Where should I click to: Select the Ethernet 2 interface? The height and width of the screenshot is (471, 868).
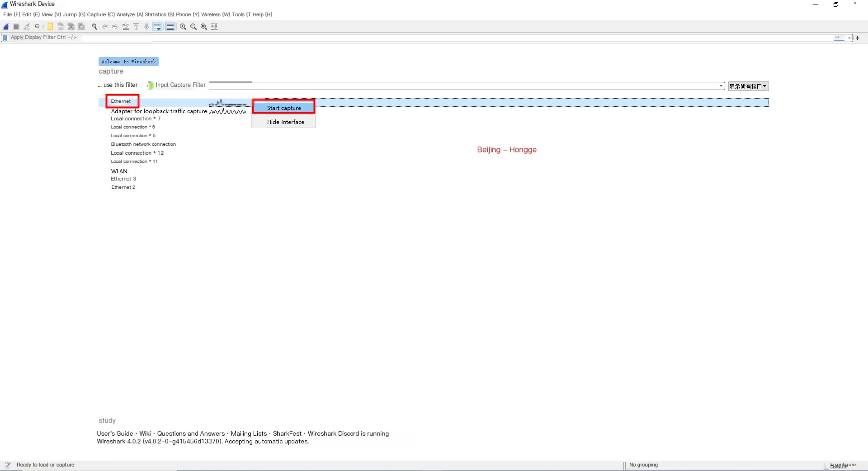pyautogui.click(x=123, y=187)
